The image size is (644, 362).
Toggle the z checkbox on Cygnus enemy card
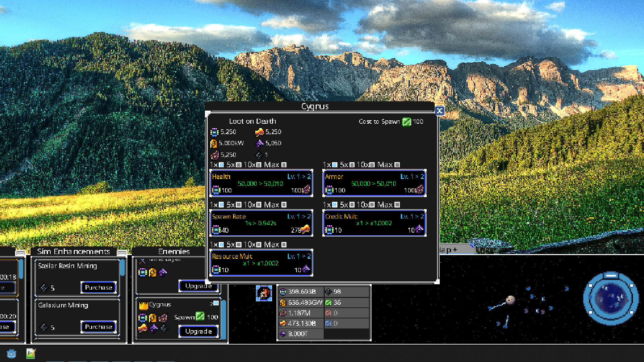(216, 303)
